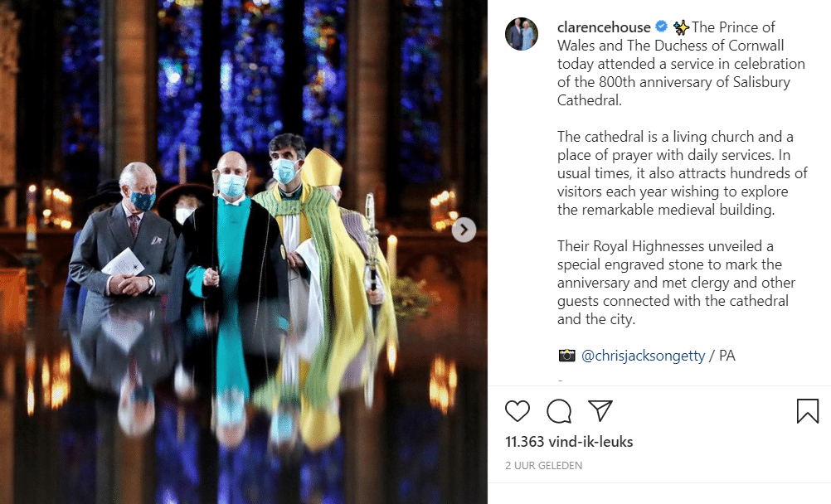This screenshot has width=831, height=504.
Task: Click the caption paragraph about engraved stone
Action: tap(676, 283)
